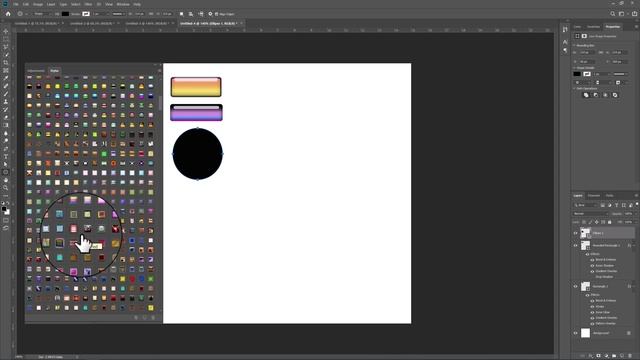The height and width of the screenshot is (360, 640).
Task: Switch to the Paths tab
Action: (610, 196)
